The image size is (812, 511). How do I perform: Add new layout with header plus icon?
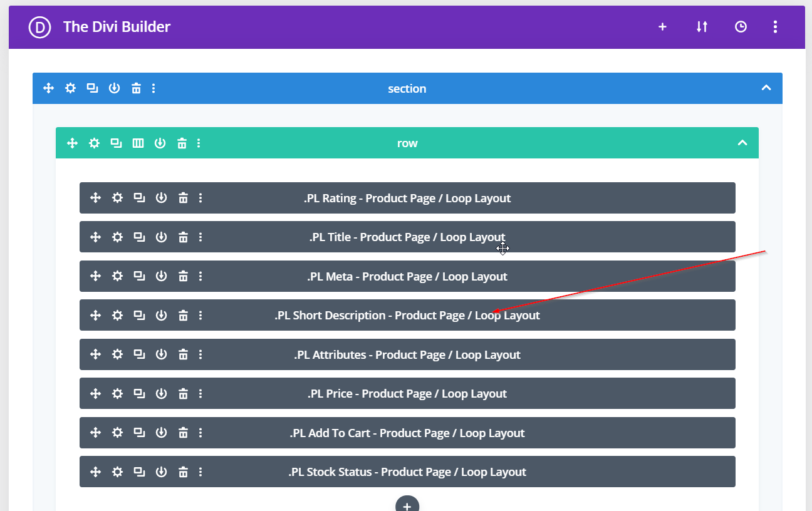pos(662,27)
